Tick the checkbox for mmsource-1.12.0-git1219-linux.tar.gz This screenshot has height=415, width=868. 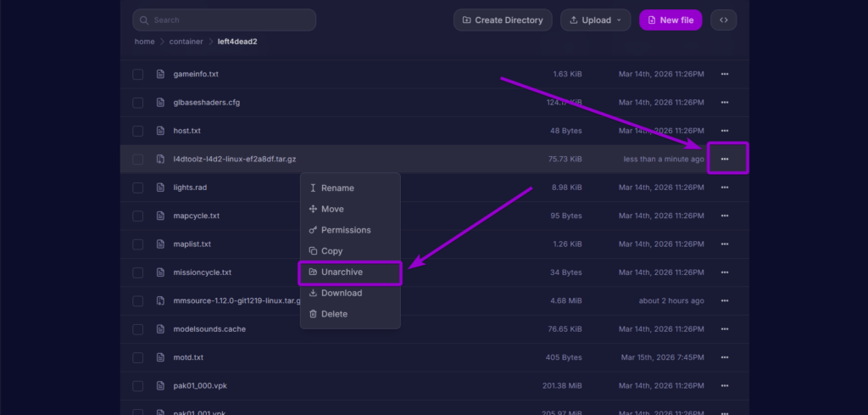[138, 301]
